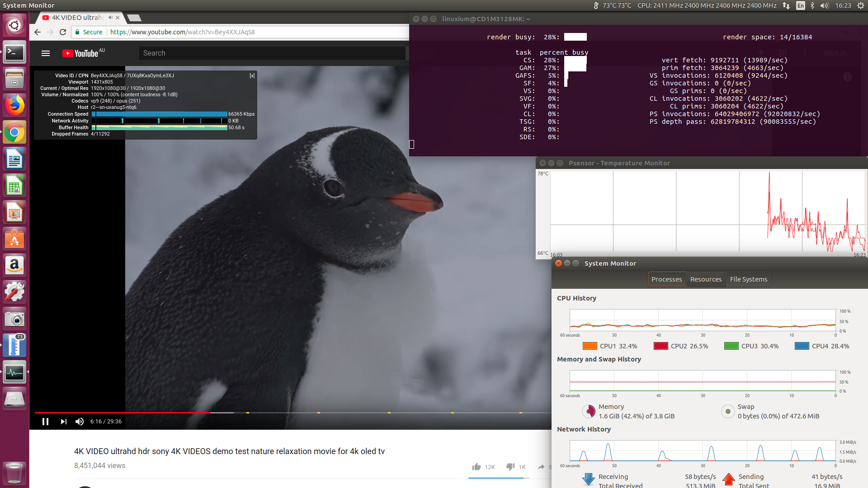
Task: Open Terminal from the launcher
Action: [x=14, y=52]
